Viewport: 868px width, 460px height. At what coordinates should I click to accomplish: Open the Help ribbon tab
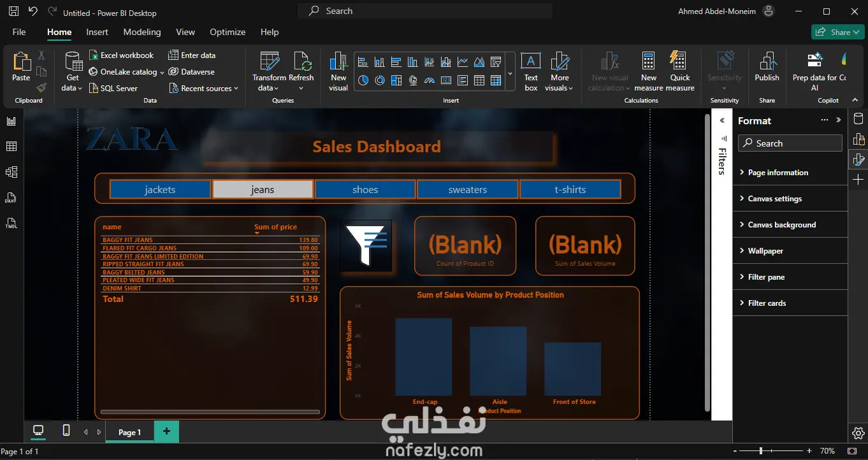pos(270,32)
